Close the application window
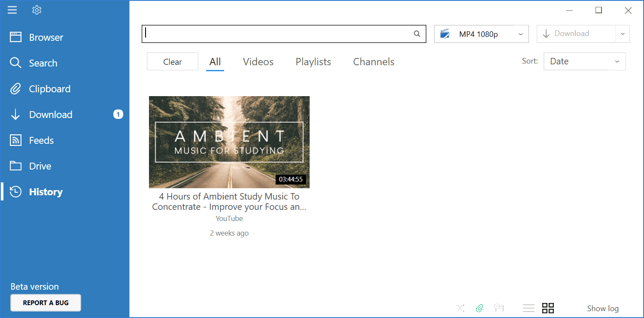 click(x=628, y=11)
